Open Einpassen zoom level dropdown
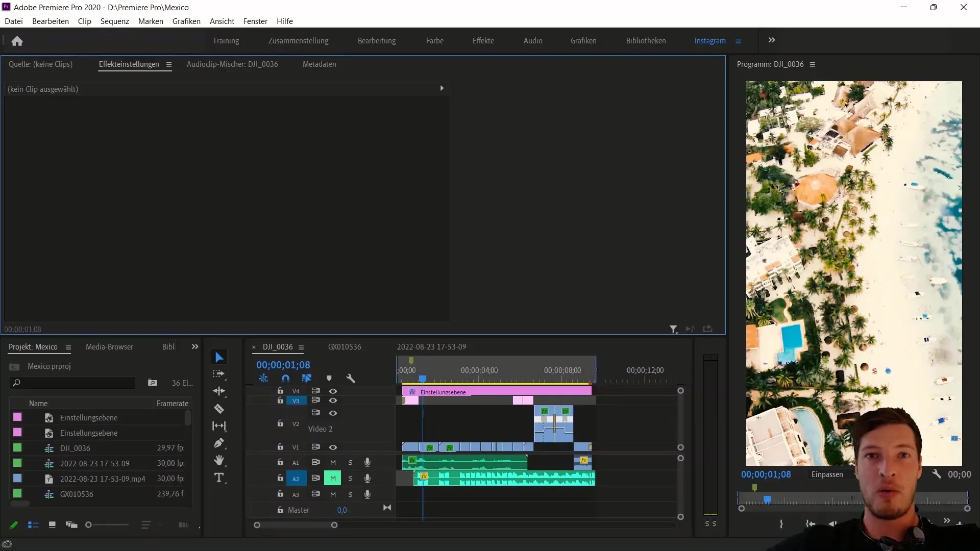 (834, 474)
